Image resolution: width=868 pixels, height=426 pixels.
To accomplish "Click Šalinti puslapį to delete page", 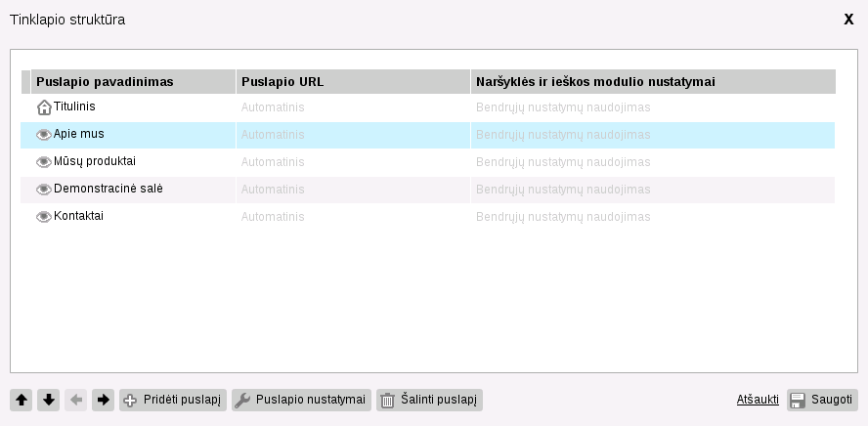I will pyautogui.click(x=429, y=400).
